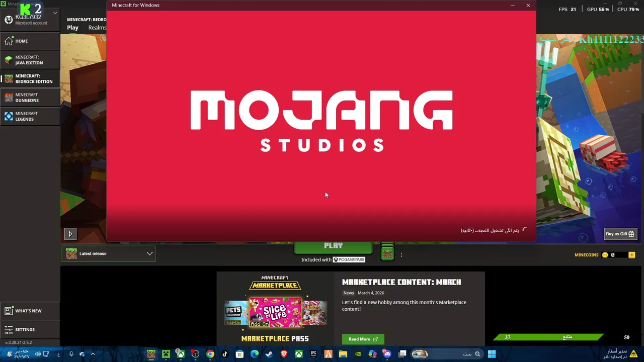Viewport: 644px width, 362px height.
Task: Open TikTok from the taskbar
Action: (225, 354)
